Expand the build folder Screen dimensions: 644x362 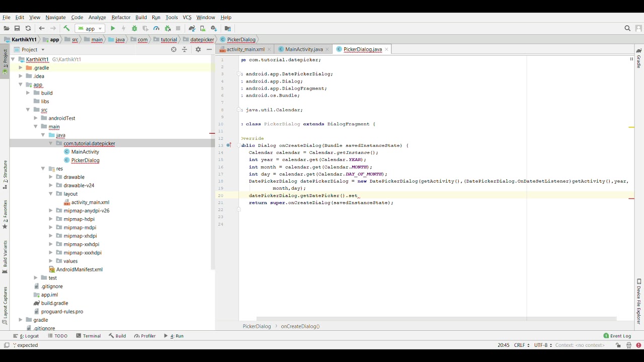pyautogui.click(x=28, y=93)
